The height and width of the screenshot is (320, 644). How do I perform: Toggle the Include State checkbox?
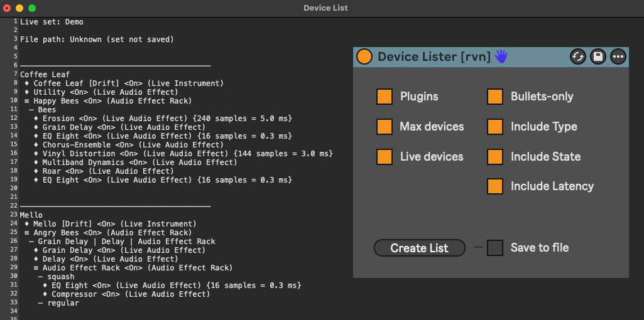(x=495, y=157)
